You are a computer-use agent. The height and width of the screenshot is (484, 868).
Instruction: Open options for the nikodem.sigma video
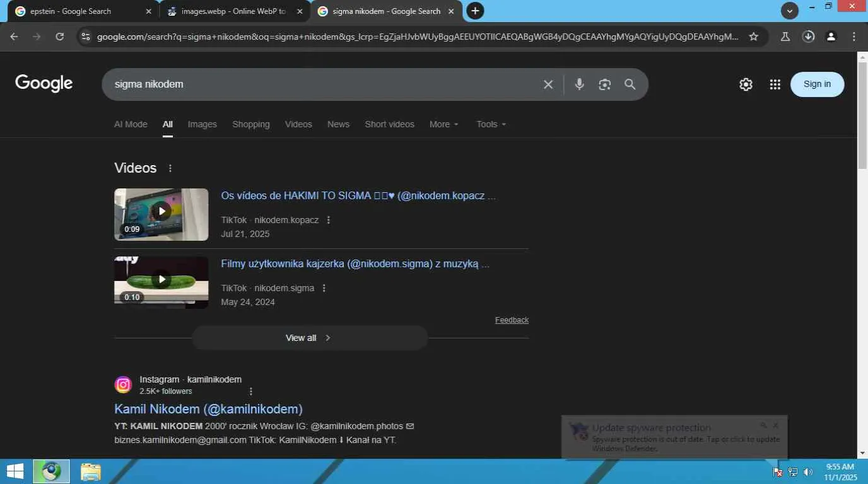coord(324,288)
